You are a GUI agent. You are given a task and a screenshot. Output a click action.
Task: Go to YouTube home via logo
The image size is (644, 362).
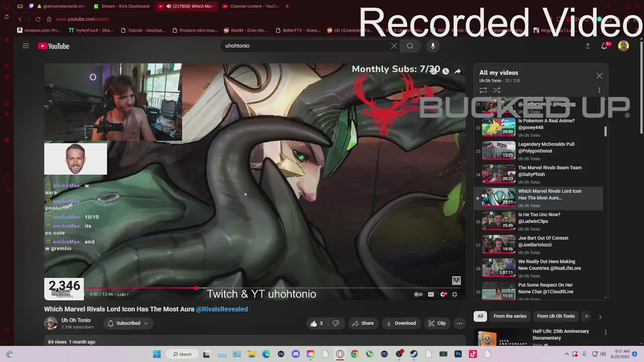tap(53, 46)
